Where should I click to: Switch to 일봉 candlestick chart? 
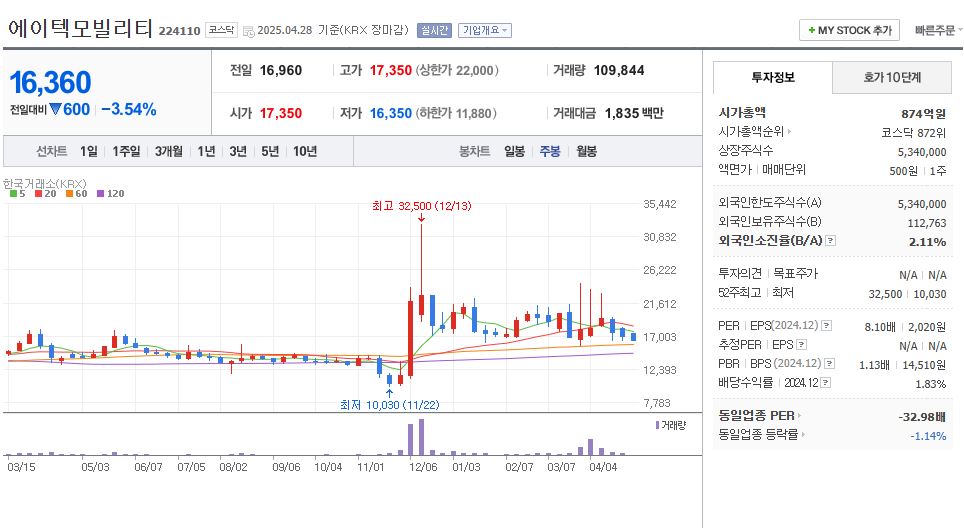pos(515,151)
